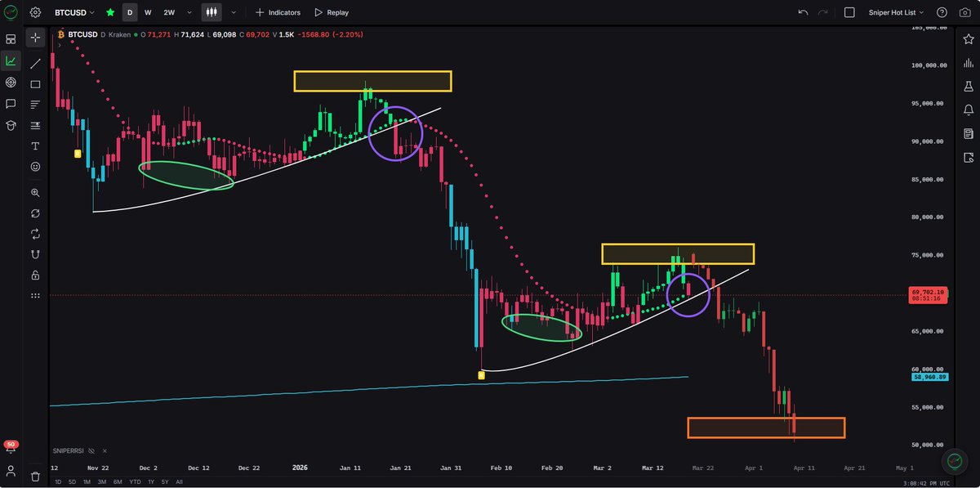Toggle lock all drawings padlock
This screenshot has height=488, width=980.
[35, 275]
